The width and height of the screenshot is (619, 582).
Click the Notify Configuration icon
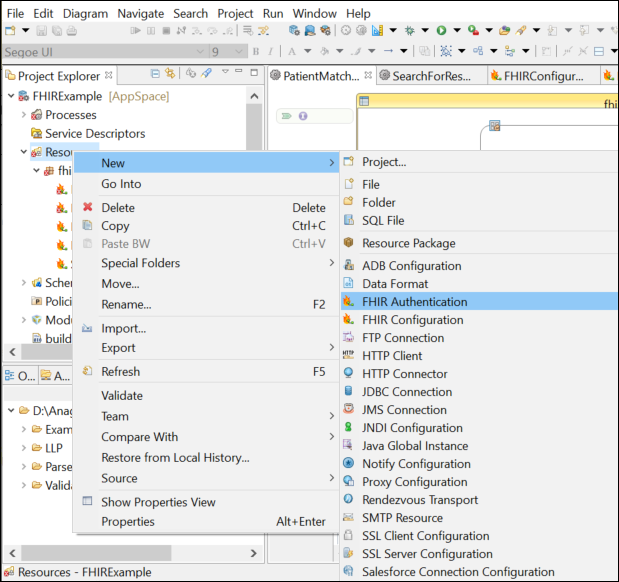[x=348, y=464]
